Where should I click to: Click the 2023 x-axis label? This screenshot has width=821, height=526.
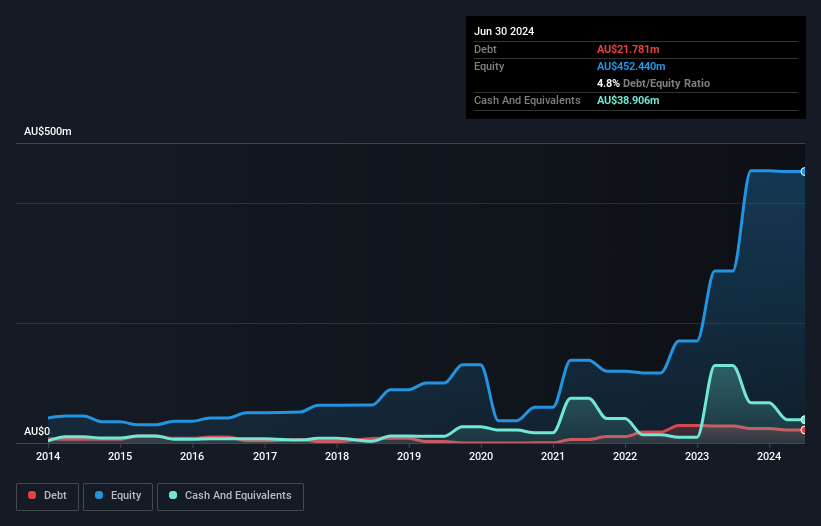[697, 456]
